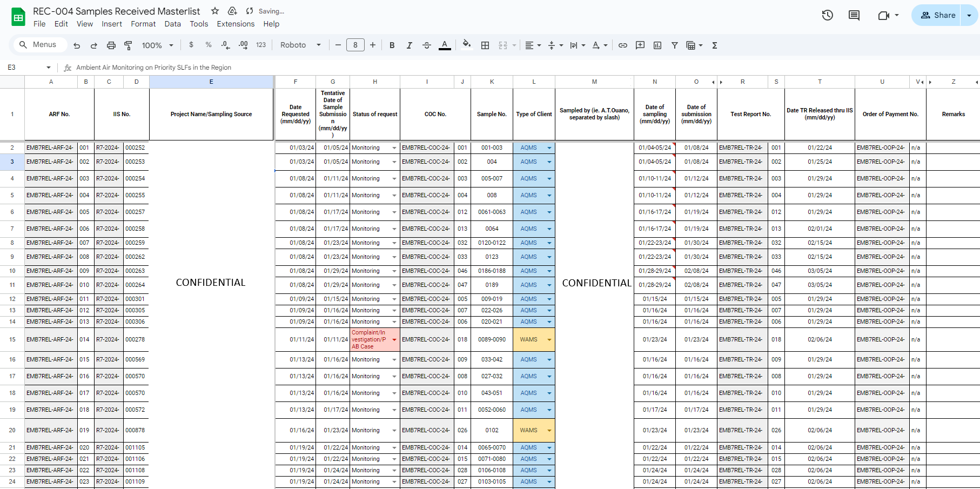Insert a chart

[657, 45]
